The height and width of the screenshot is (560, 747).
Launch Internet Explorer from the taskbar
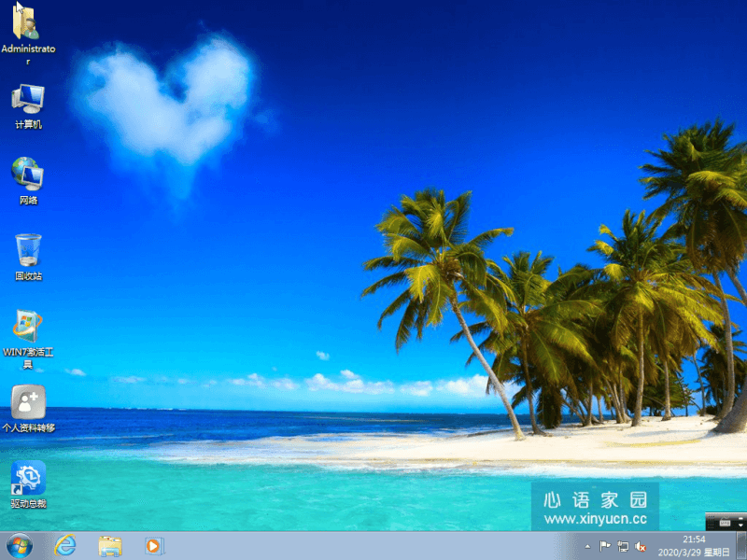pos(65,546)
